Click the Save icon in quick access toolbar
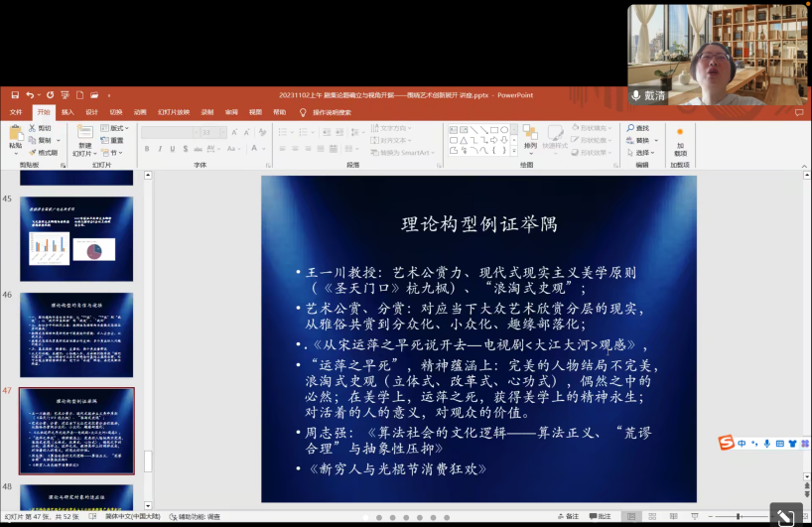This screenshot has height=527, width=812. pyautogui.click(x=15, y=95)
